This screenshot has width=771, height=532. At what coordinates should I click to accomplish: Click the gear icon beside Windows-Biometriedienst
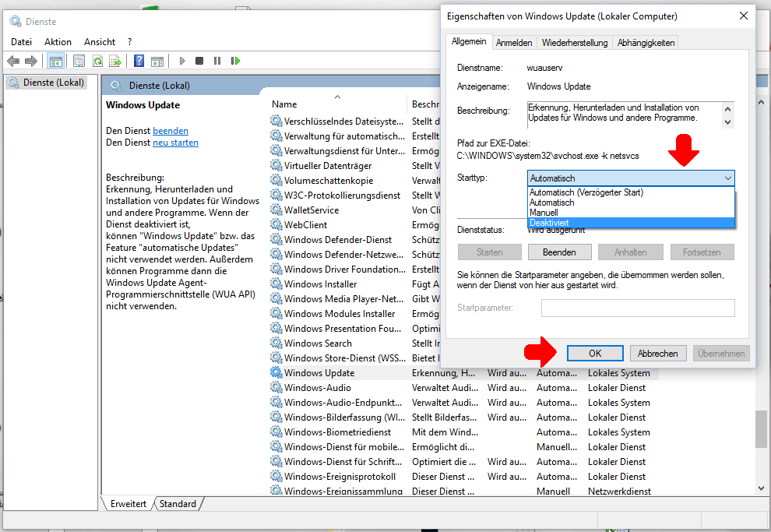pos(276,432)
